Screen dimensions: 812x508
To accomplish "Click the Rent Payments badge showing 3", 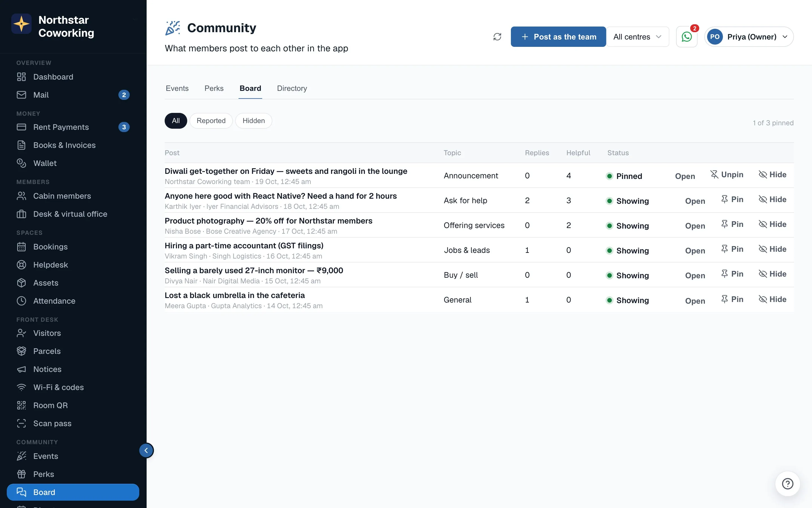I will 124,127.
